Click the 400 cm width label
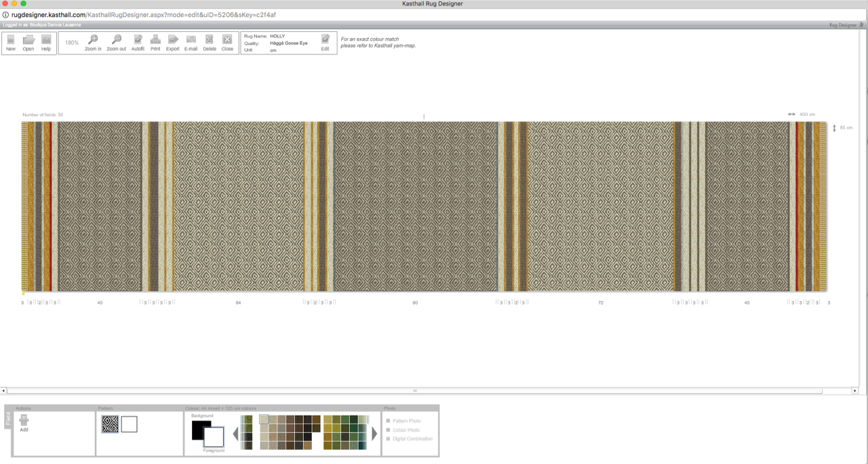The height and width of the screenshot is (464, 868). coord(807,115)
